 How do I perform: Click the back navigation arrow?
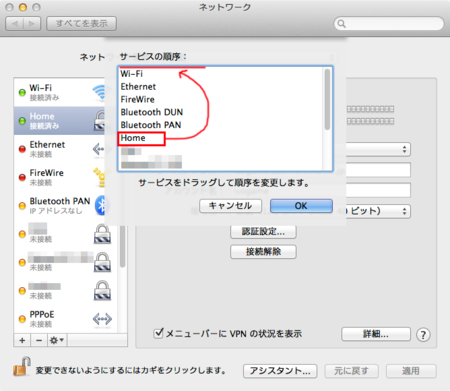tap(15, 24)
